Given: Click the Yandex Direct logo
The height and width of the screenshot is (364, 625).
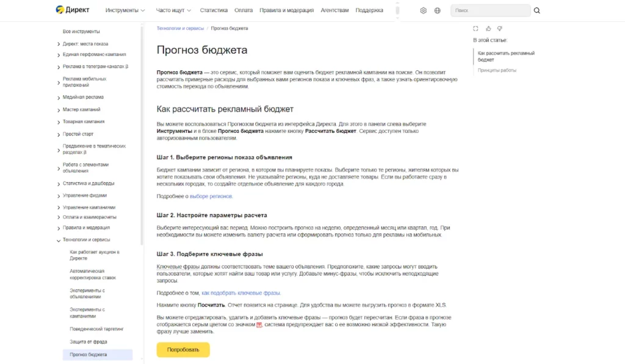Looking at the screenshot, I should (x=73, y=10).
